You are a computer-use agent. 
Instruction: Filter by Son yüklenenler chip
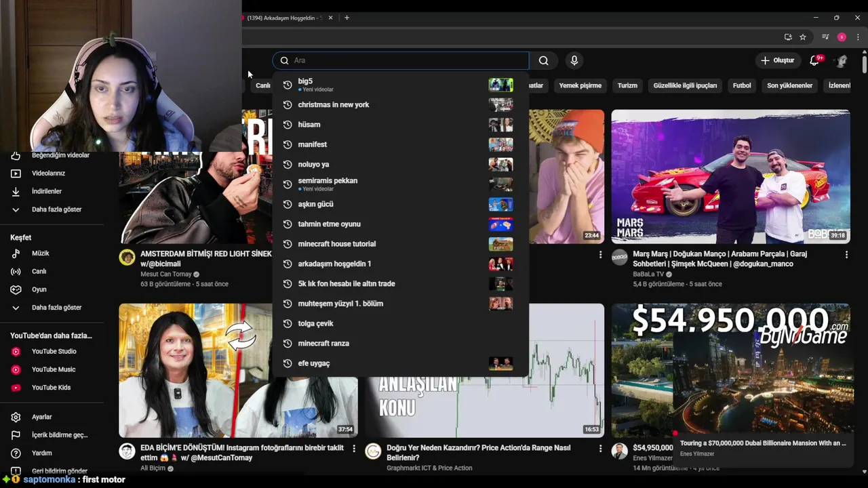[789, 85]
